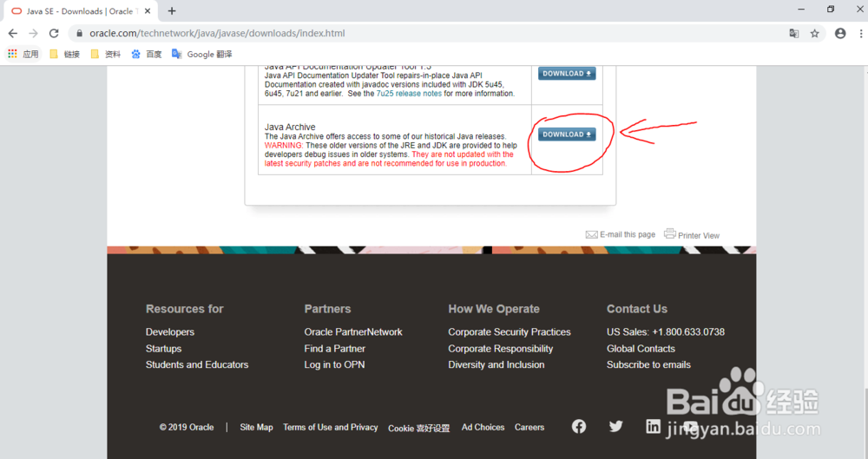
Task: Open the 链接 bookmark folder
Action: pos(65,54)
